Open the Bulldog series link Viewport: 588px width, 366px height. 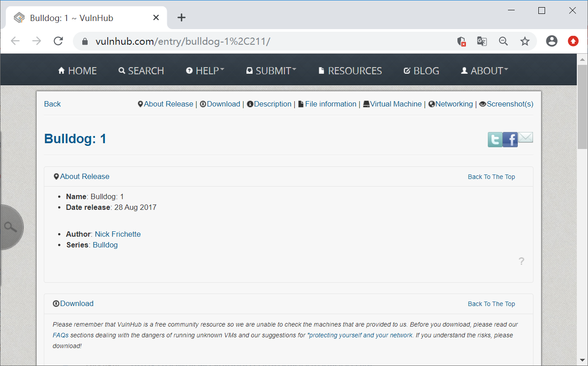coord(105,245)
